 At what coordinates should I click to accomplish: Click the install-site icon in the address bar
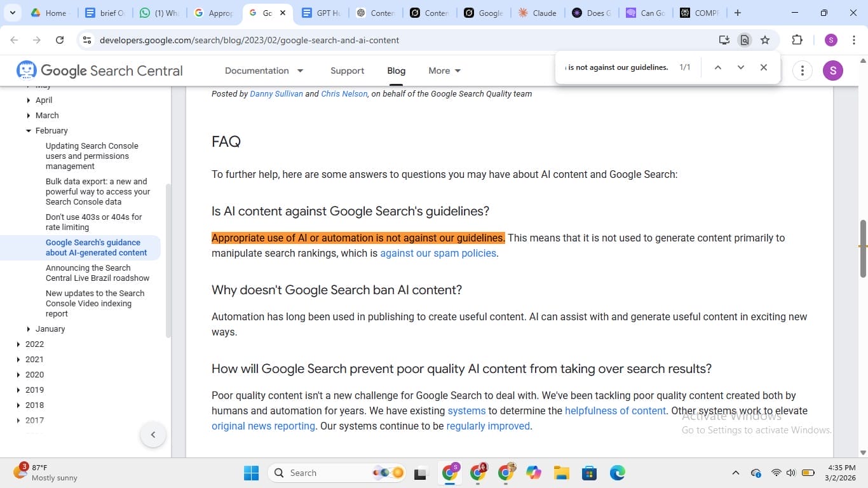point(724,39)
